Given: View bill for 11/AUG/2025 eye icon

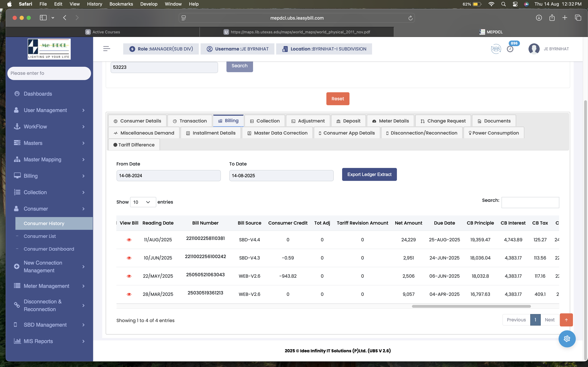Looking at the screenshot, I should [129, 240].
